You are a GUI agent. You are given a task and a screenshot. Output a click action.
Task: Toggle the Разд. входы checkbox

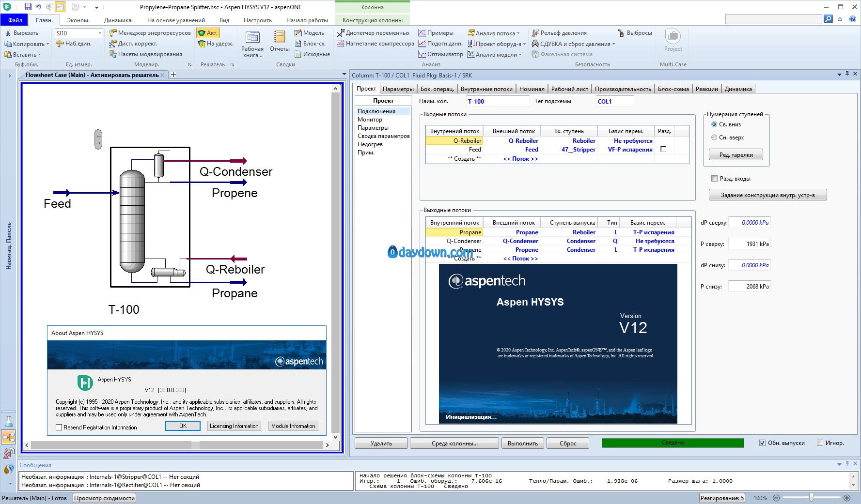(x=714, y=179)
